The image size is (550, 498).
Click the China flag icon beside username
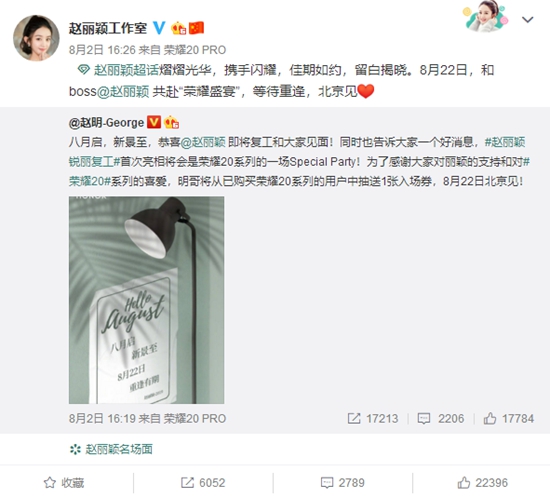click(x=196, y=28)
